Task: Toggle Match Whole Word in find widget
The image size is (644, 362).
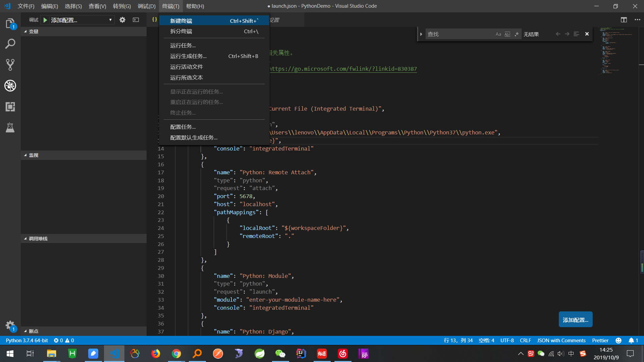Action: (507, 34)
